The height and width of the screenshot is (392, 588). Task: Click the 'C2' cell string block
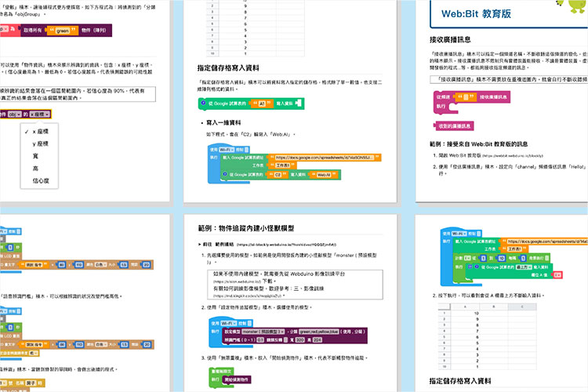[x=278, y=175]
